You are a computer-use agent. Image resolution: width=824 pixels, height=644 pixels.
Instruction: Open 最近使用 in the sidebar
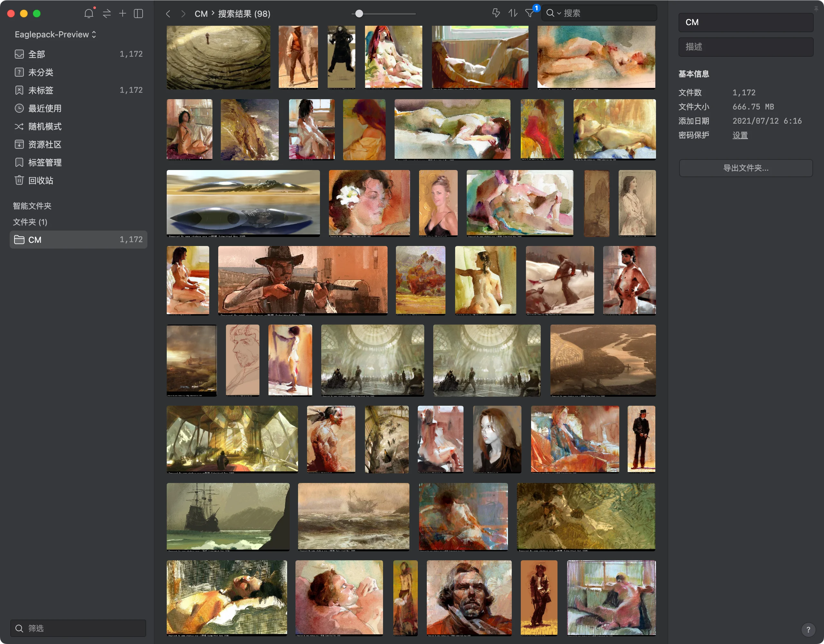79,108
